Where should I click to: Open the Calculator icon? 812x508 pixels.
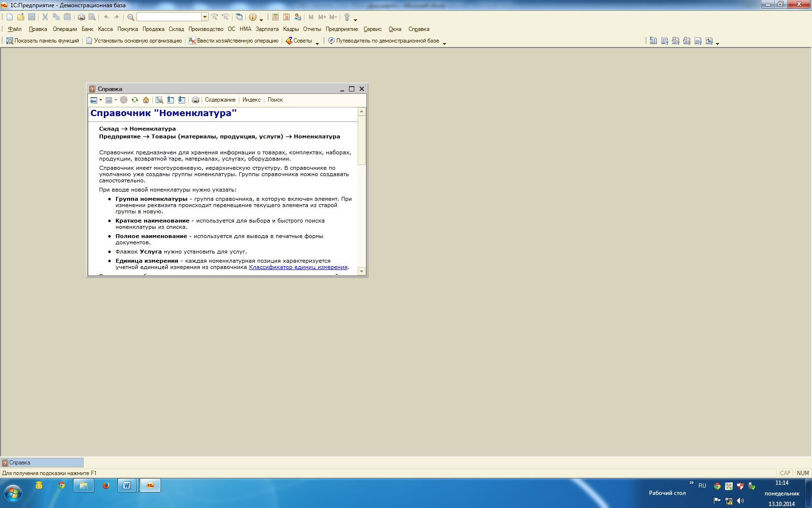pos(275,17)
